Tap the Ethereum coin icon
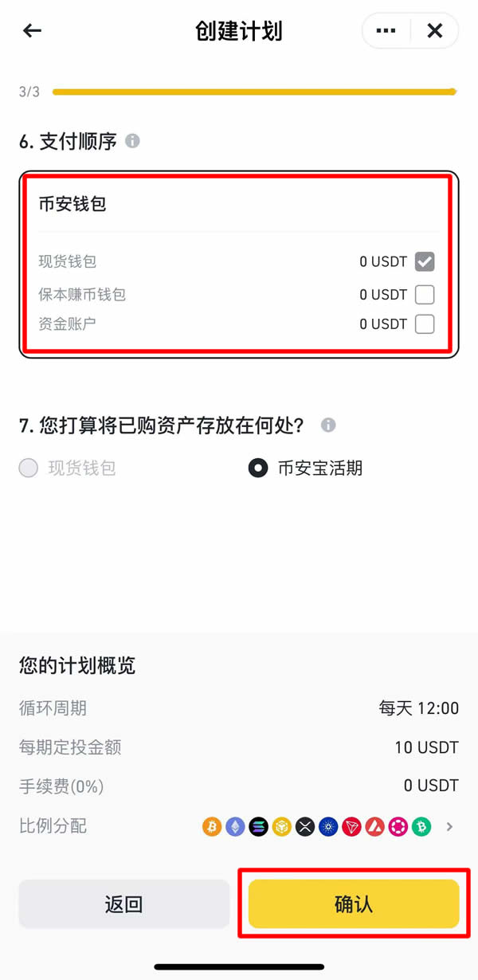The image size is (478, 980). tap(235, 827)
